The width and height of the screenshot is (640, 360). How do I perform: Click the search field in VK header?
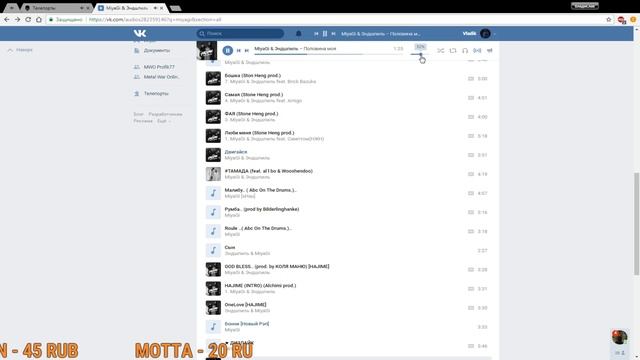pos(240,33)
